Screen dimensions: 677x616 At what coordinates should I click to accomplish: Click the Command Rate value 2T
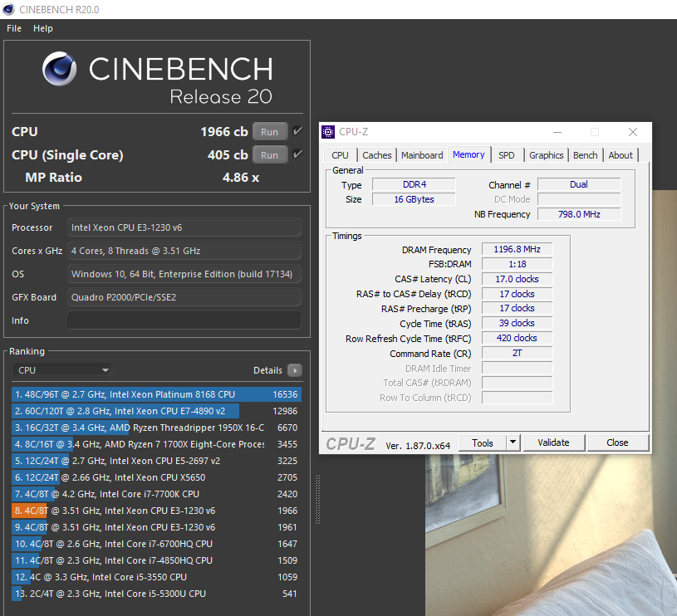click(x=517, y=354)
